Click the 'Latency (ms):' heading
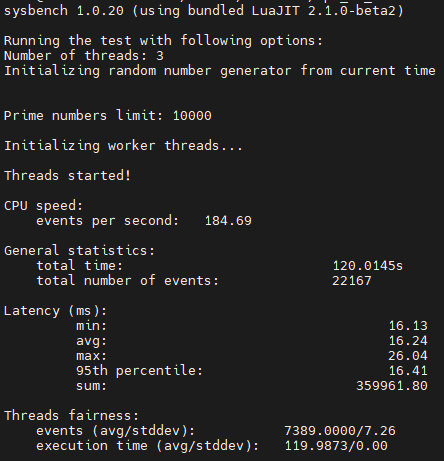Viewport: 444px width, 461px height. coord(55,311)
